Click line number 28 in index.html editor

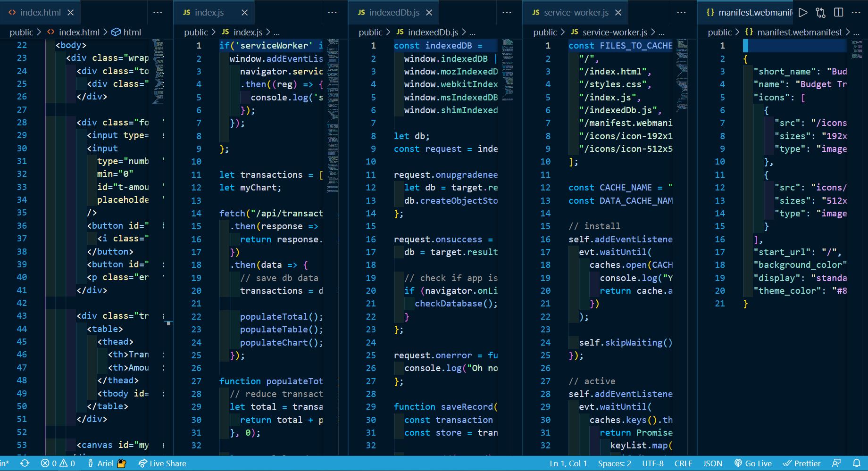(22, 122)
